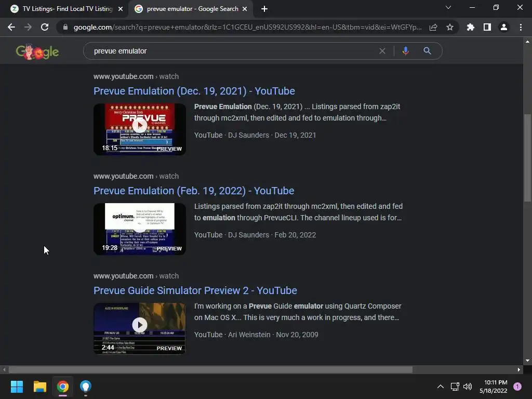
Task: Click the address bar URL
Action: (x=247, y=27)
